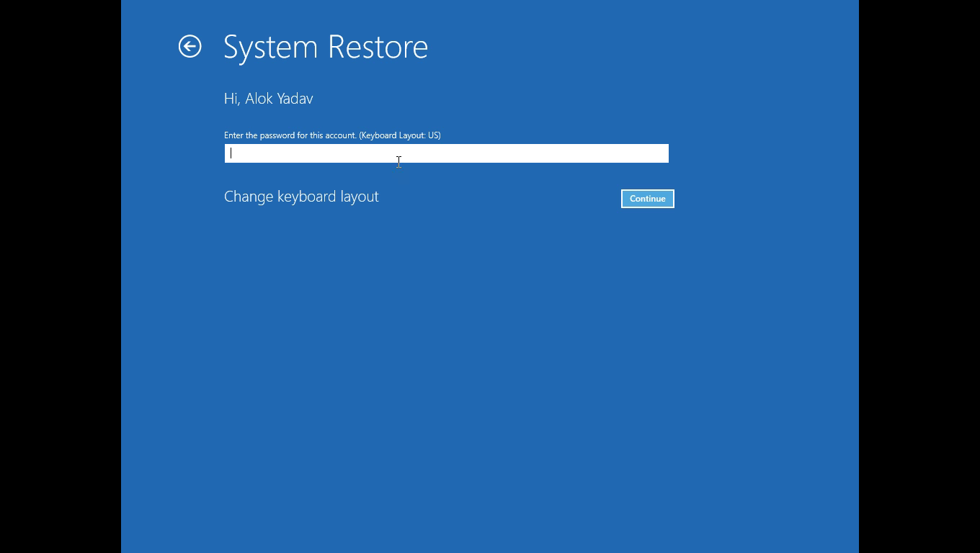Select the keyboard layout change option

coord(301,197)
